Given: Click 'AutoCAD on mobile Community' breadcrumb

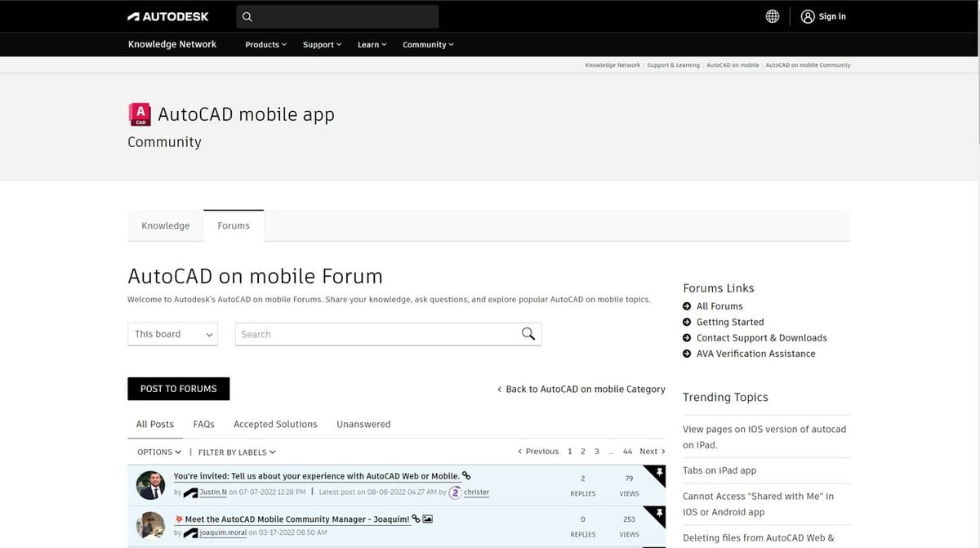Looking at the screenshot, I should [x=808, y=65].
